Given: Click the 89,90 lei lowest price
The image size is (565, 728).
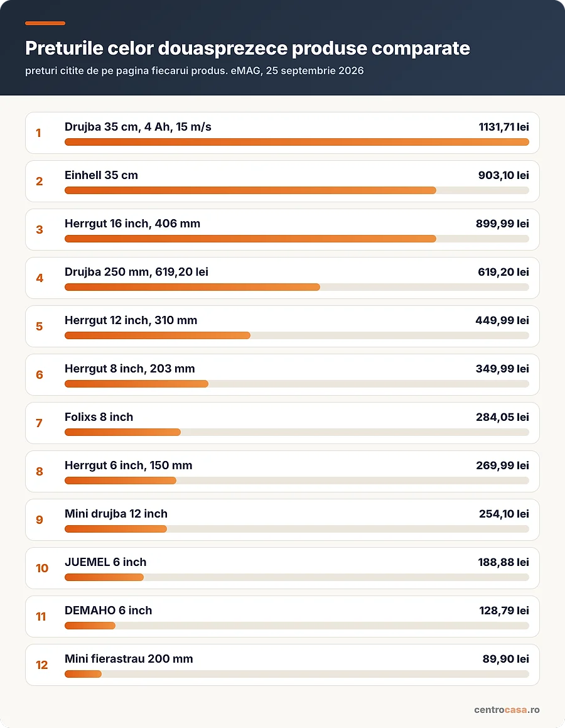Looking at the screenshot, I should tap(505, 659).
